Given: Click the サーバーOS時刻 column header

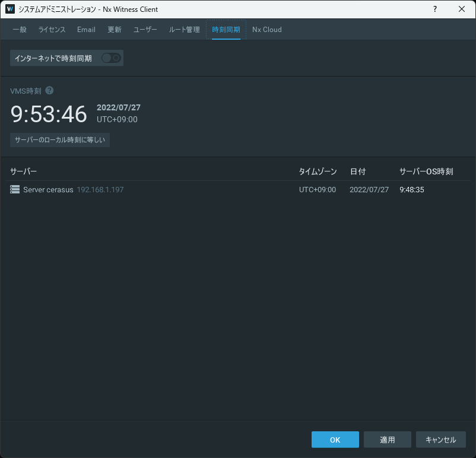Looking at the screenshot, I should [x=426, y=171].
